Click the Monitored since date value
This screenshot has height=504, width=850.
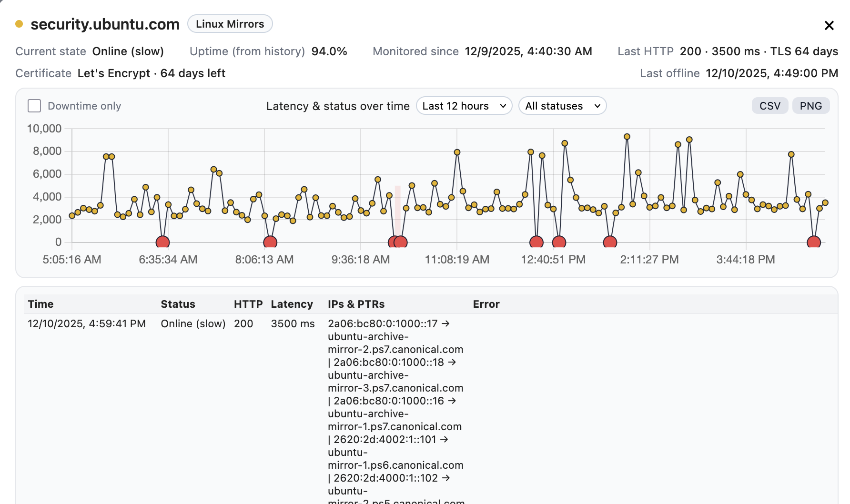pyautogui.click(x=528, y=51)
